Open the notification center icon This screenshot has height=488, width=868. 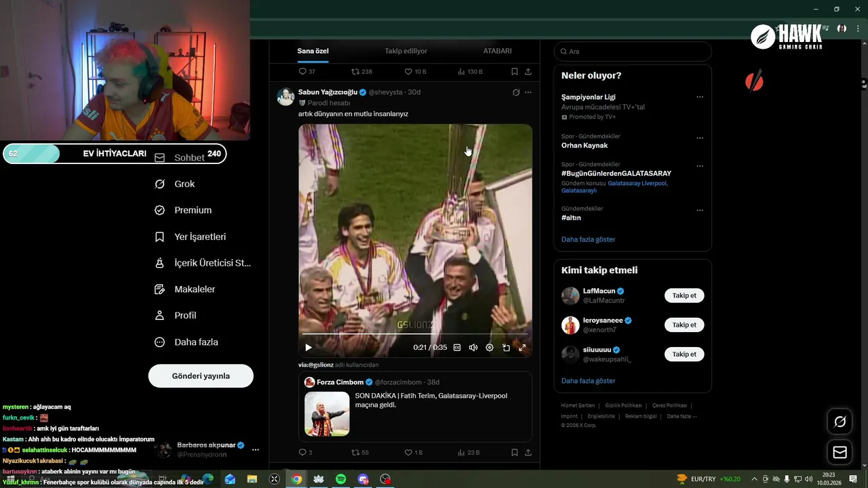click(x=853, y=479)
